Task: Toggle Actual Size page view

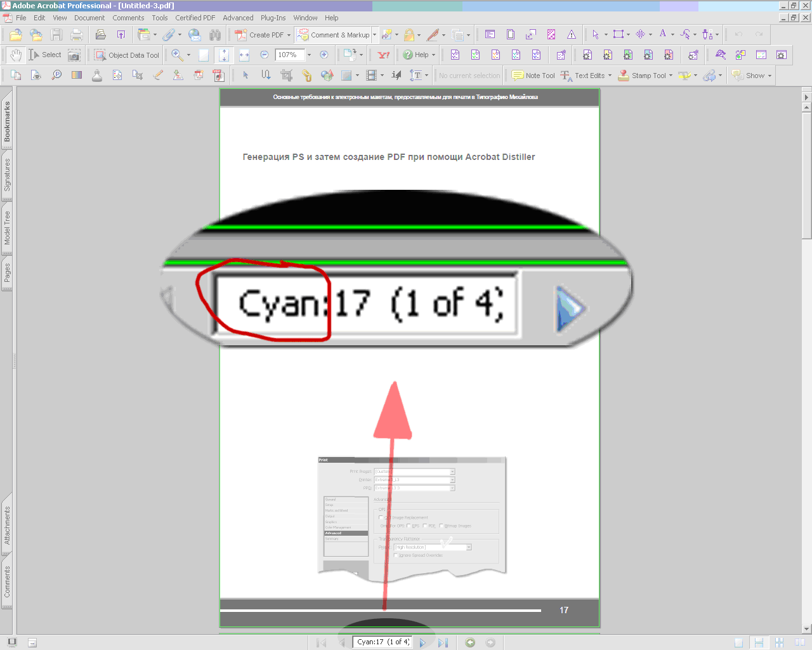Action: [x=204, y=55]
